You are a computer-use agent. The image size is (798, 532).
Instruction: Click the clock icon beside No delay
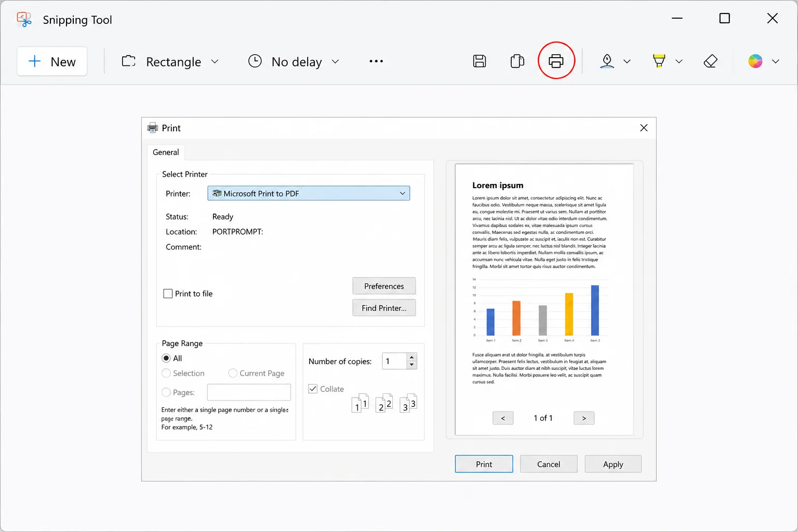tap(255, 61)
